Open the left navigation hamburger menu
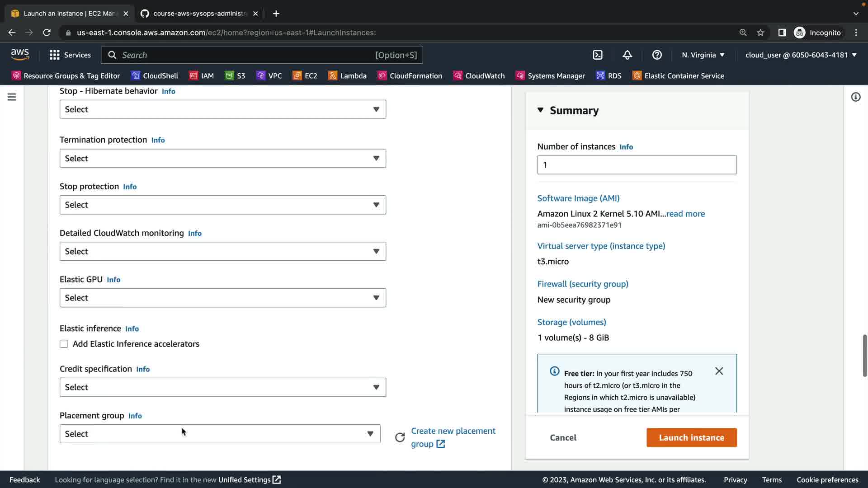Viewport: 868px width, 488px height. pyautogui.click(x=12, y=97)
